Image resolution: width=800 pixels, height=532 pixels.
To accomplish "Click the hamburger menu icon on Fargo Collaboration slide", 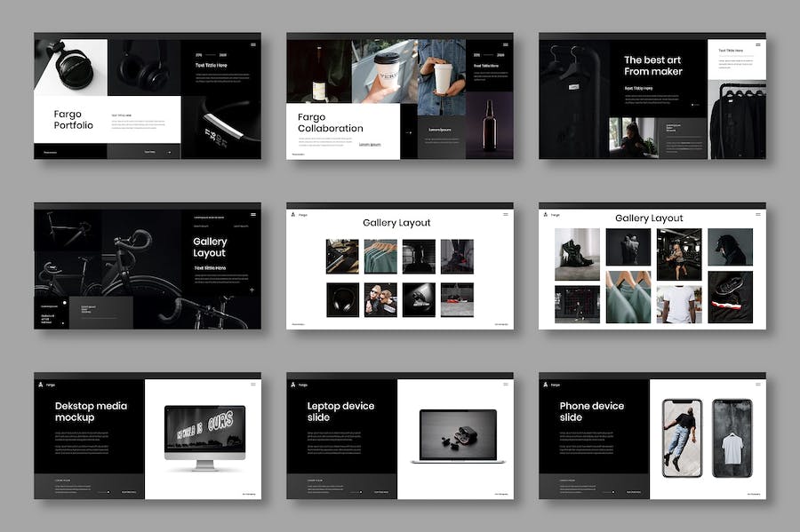I will [x=504, y=46].
